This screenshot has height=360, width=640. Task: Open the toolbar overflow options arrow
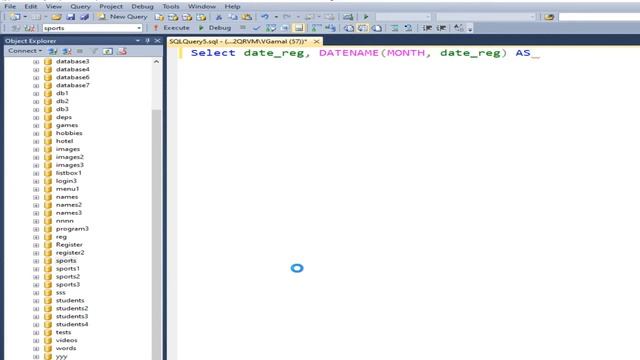(x=470, y=29)
